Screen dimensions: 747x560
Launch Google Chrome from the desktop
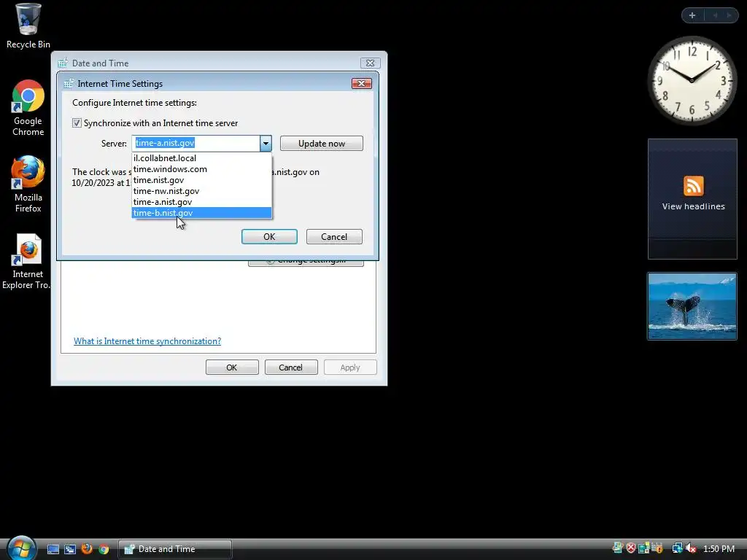(x=28, y=108)
